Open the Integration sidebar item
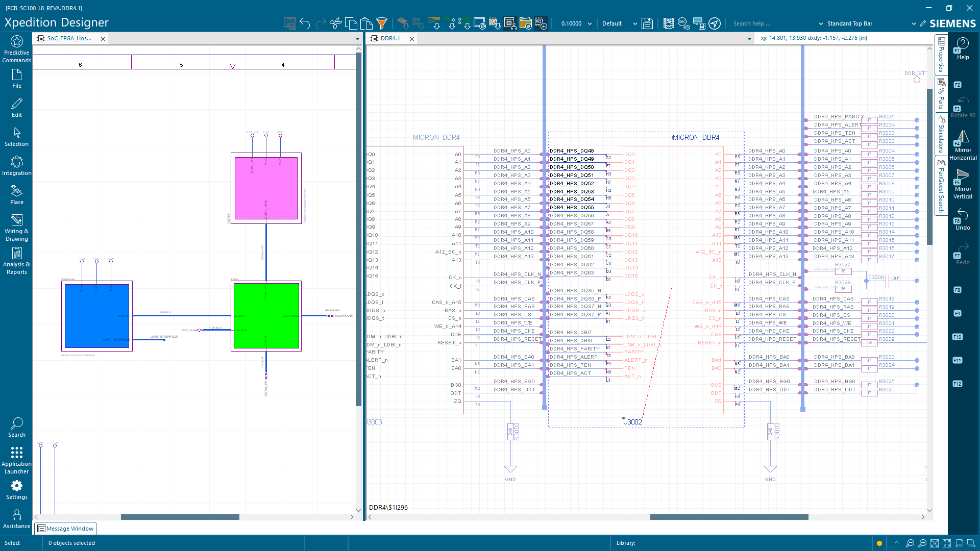Screen dimensions: 980x551 tap(16, 166)
